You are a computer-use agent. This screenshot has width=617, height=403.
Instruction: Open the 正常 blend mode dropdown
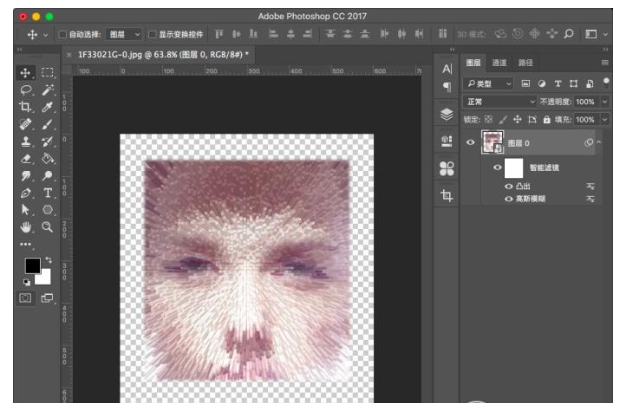click(500, 102)
